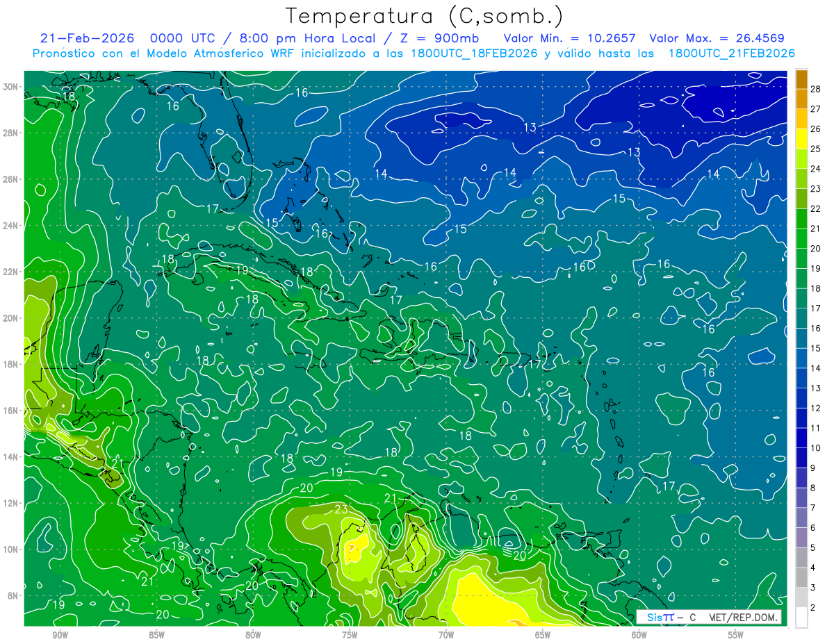Click the '85W' longitude axis label
Image resolution: width=834 pixels, height=644 pixels.
(156, 635)
